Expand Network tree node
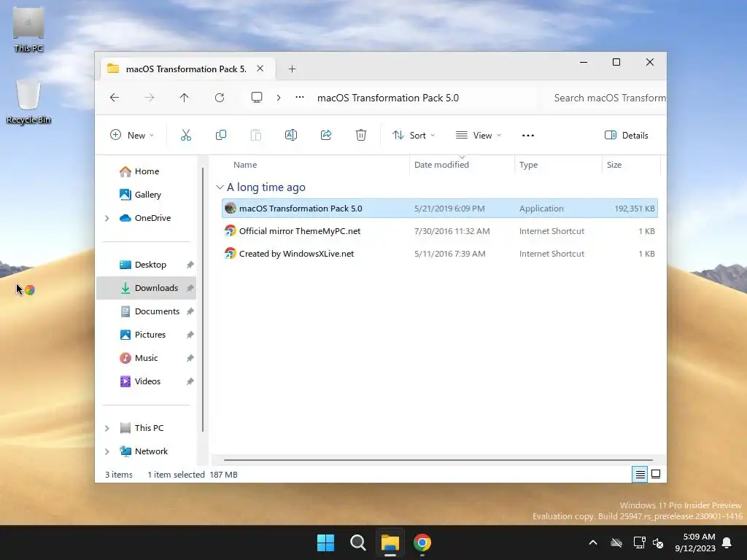Viewport: 747px width, 560px height. pyautogui.click(x=107, y=451)
